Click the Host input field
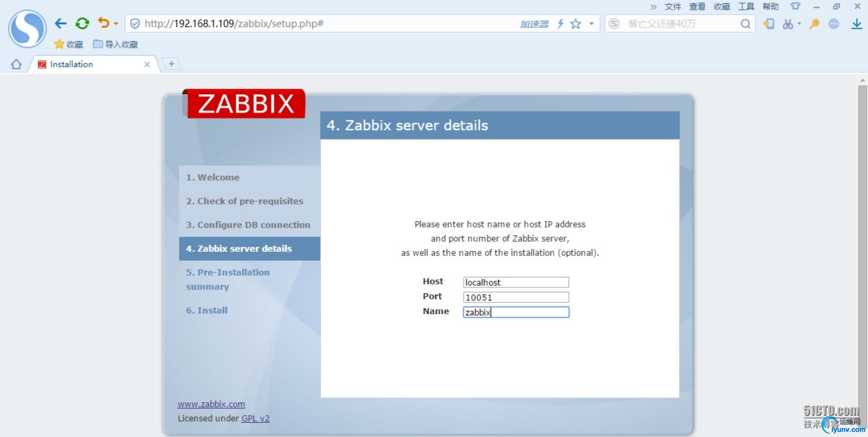 pyautogui.click(x=516, y=282)
